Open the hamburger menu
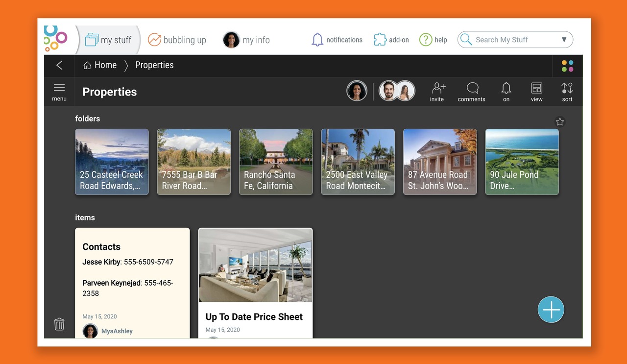627x364 pixels. pos(59,92)
